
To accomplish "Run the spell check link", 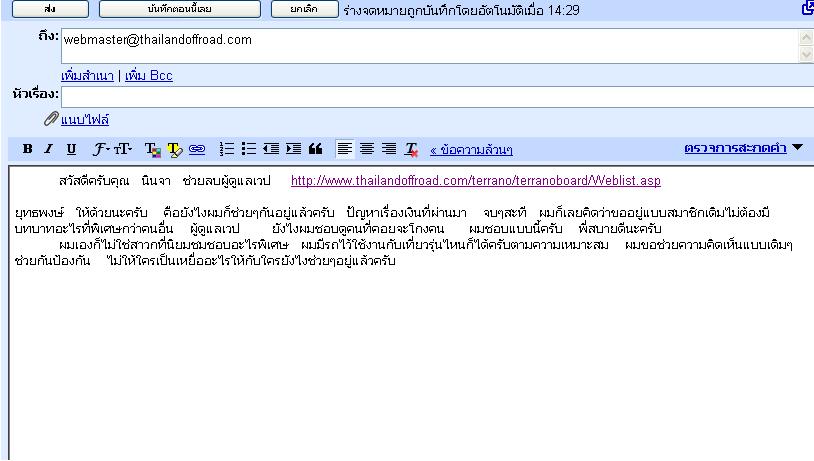I will tap(735, 148).
